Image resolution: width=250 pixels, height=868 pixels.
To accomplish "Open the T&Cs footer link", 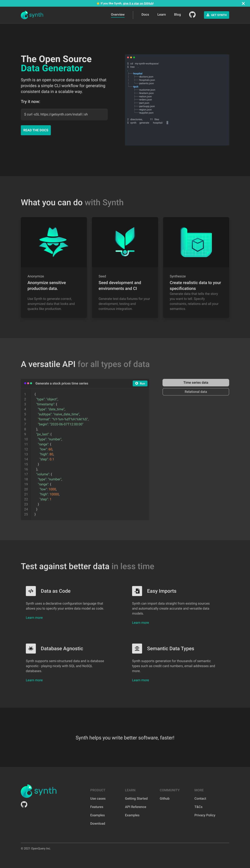I will click(x=199, y=807).
